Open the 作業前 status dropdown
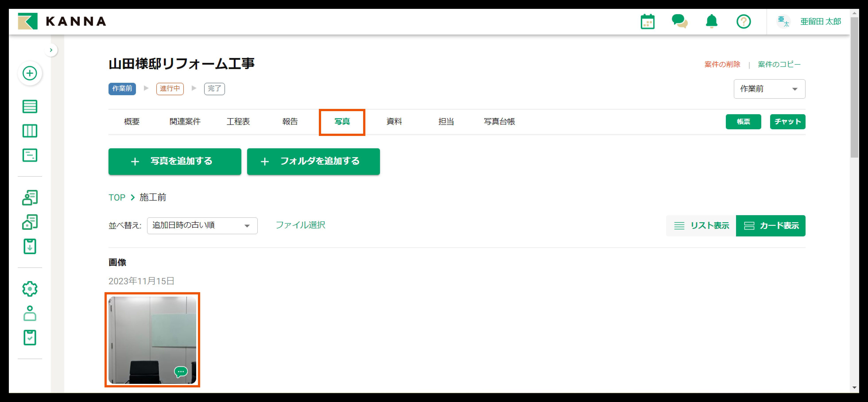Image resolution: width=868 pixels, height=402 pixels. (x=769, y=89)
